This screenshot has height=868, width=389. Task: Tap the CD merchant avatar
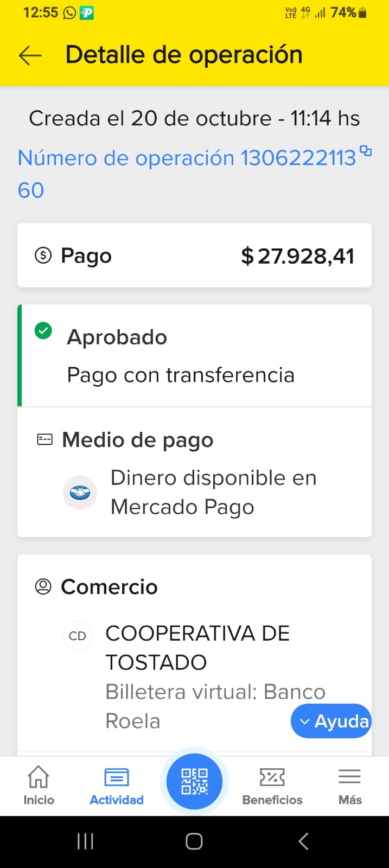78,636
